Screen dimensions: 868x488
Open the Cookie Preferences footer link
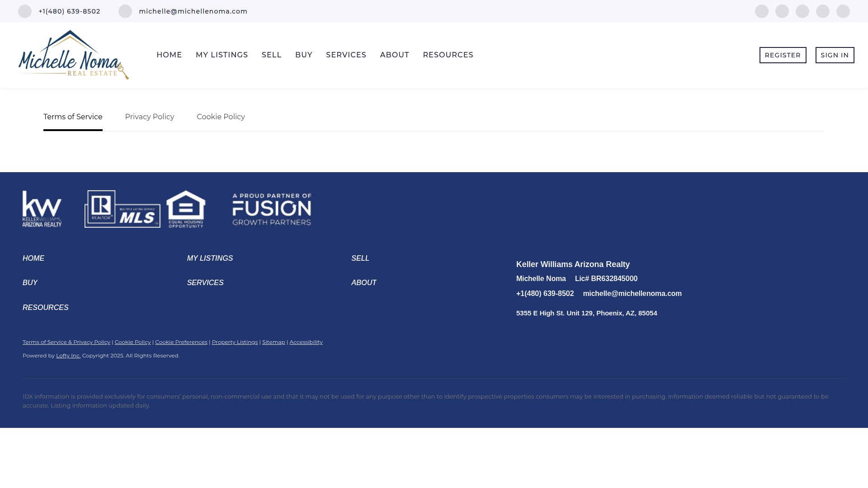click(x=181, y=342)
